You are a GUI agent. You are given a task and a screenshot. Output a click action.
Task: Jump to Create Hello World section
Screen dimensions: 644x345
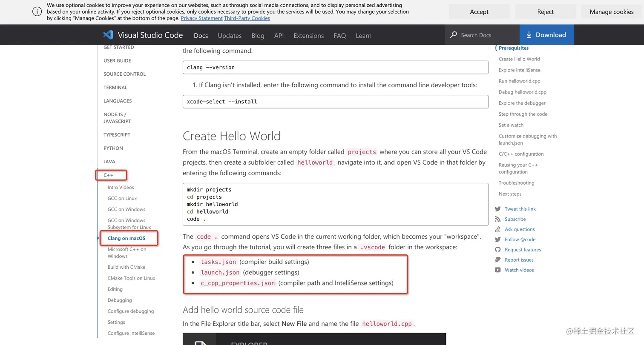click(x=519, y=59)
